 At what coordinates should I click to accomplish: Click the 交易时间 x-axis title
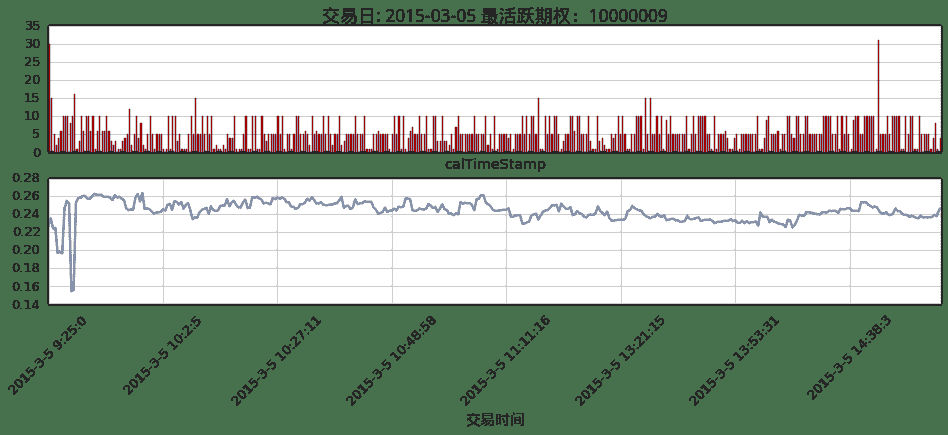495,419
